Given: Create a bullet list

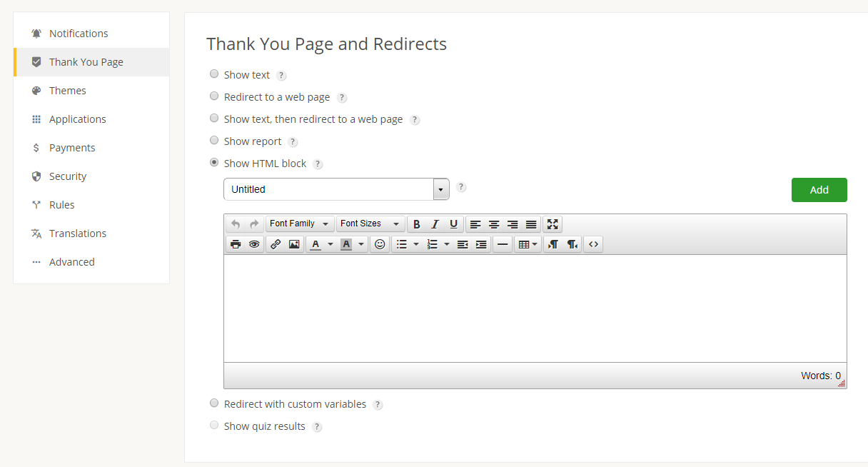Looking at the screenshot, I should coord(402,244).
